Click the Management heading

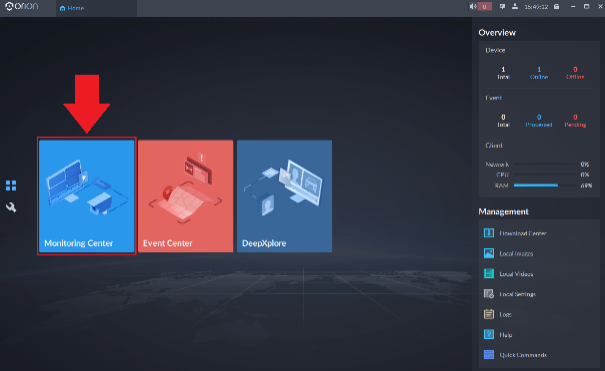pyautogui.click(x=504, y=212)
